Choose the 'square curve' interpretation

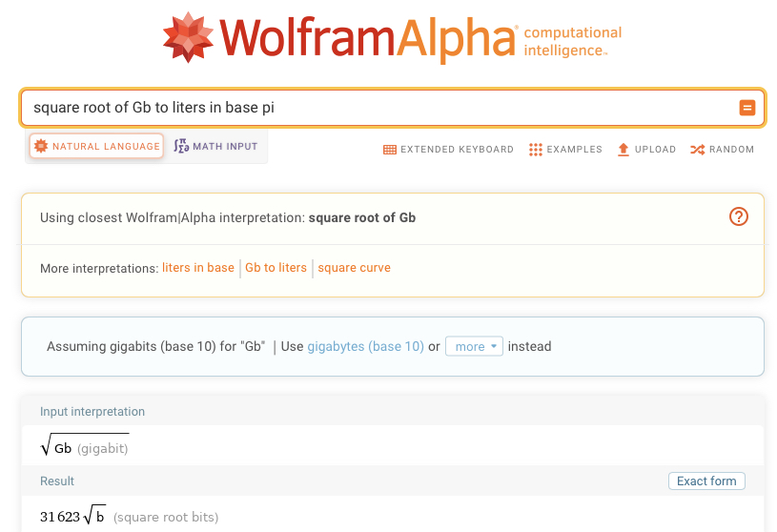[355, 268]
